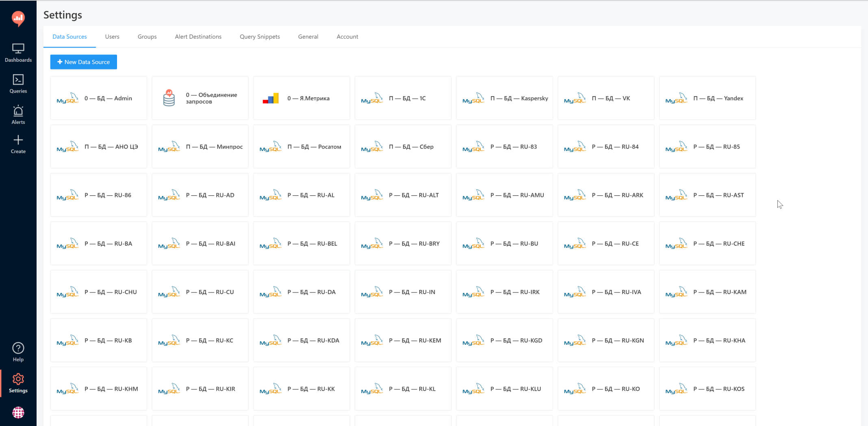Click MySQL icon of П — БД — Kaspersky
Viewport: 868px width, 426px height.
click(x=473, y=98)
